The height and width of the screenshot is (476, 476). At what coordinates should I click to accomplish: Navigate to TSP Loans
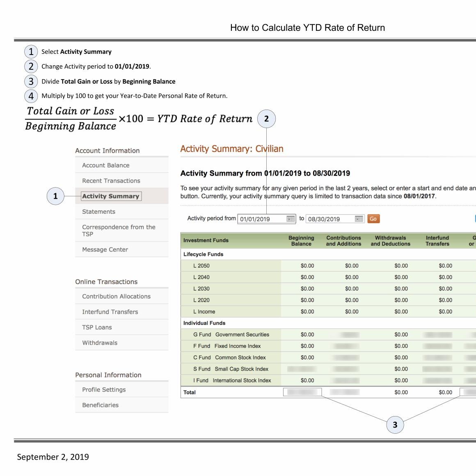[97, 327]
